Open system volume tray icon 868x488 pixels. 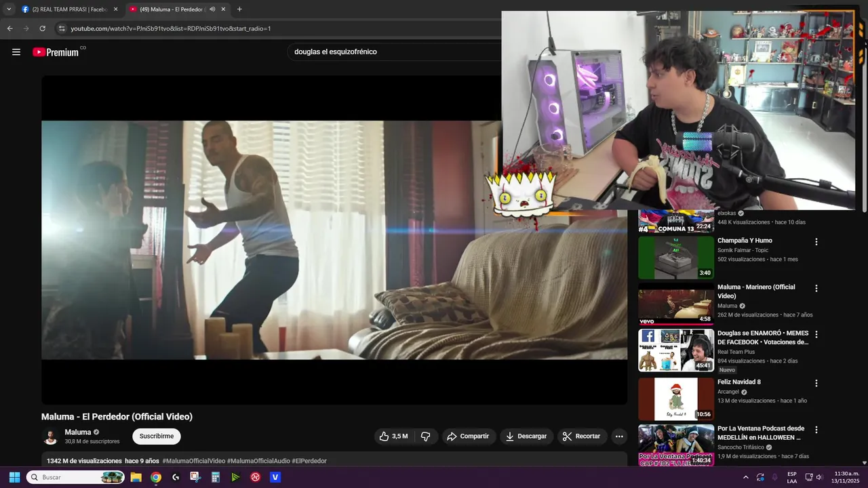tap(819, 477)
